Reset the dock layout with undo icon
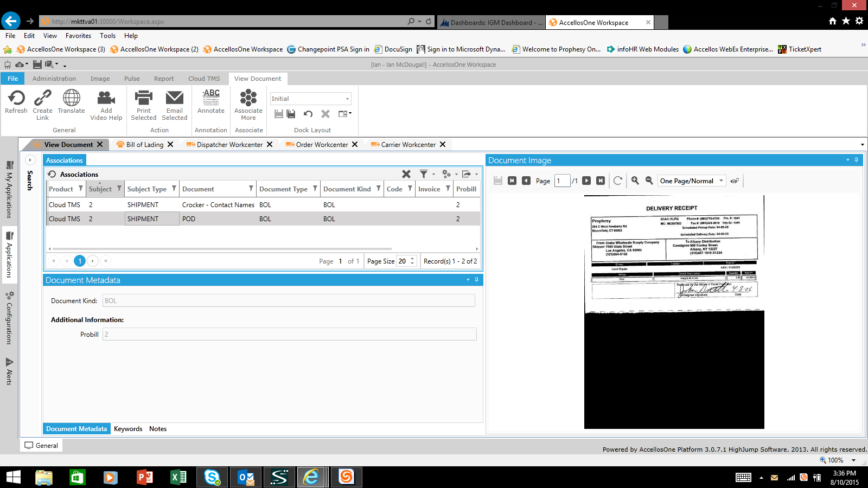 pos(308,114)
